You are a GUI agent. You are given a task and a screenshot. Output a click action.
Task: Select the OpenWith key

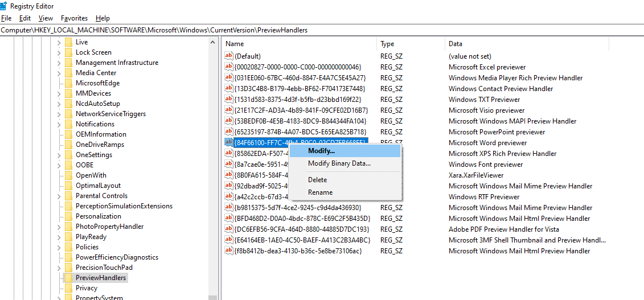tap(91, 175)
